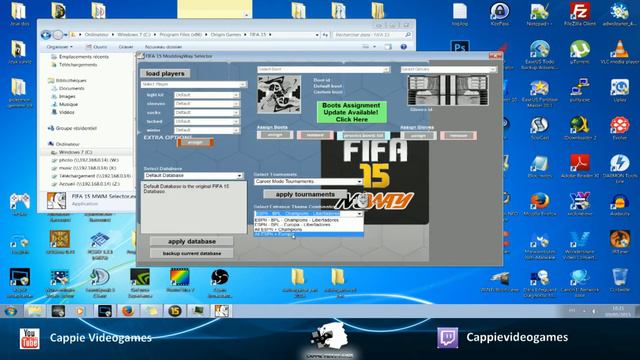The width and height of the screenshot is (640, 360).
Task: Open the tucked dropdown
Action: pyautogui.click(x=207, y=122)
